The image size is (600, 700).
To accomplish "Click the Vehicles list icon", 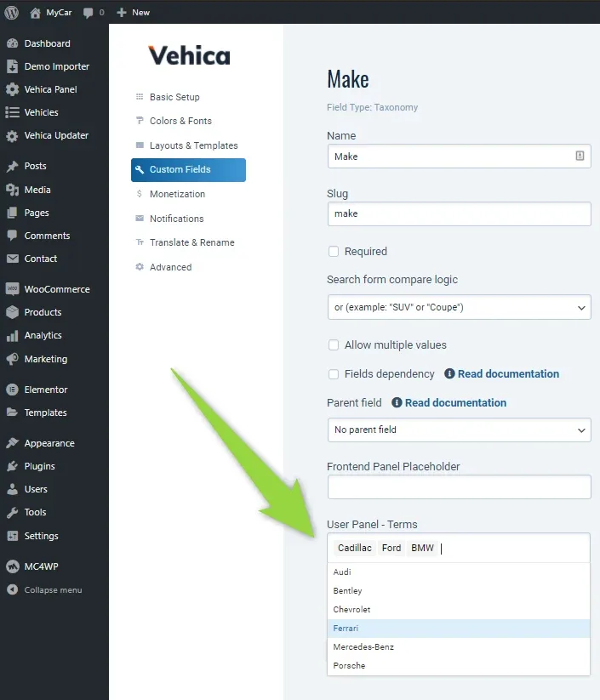I will 13,112.
